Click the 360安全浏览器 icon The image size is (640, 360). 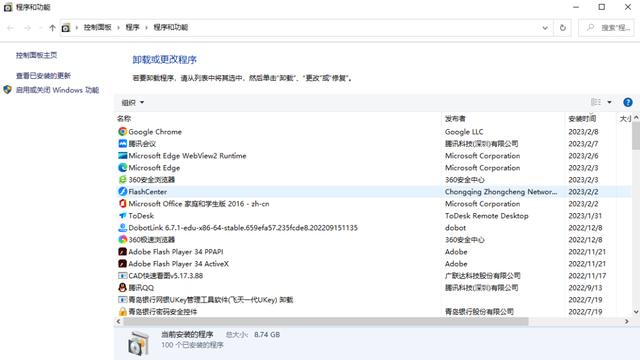pos(122,180)
